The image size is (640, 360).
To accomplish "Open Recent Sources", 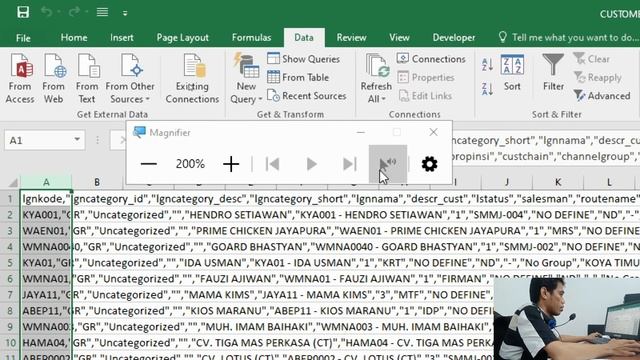I will (x=307, y=96).
